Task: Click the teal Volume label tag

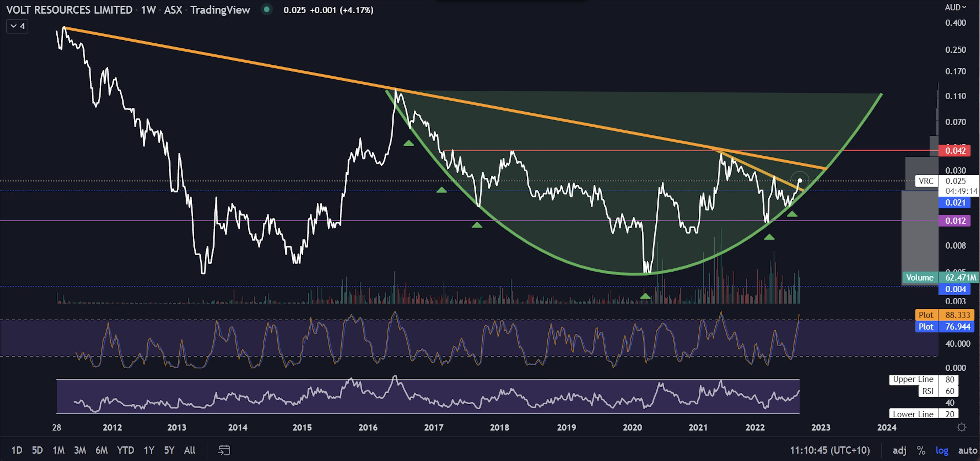Action: click(919, 277)
